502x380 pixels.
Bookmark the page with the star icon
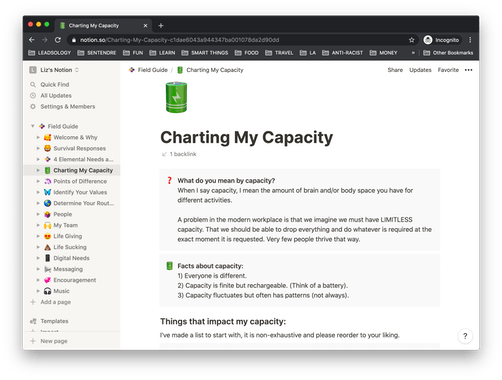pos(412,40)
